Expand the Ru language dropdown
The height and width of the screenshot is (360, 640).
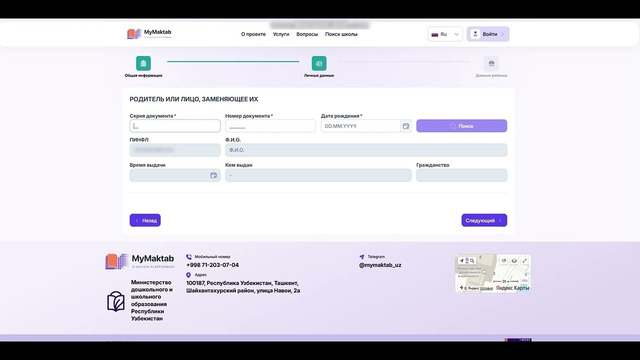tap(445, 34)
